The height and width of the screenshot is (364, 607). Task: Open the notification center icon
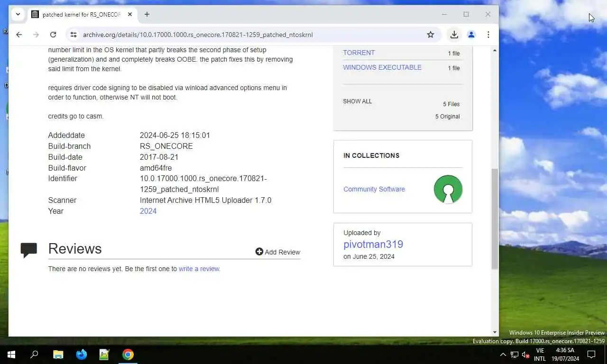591,355
